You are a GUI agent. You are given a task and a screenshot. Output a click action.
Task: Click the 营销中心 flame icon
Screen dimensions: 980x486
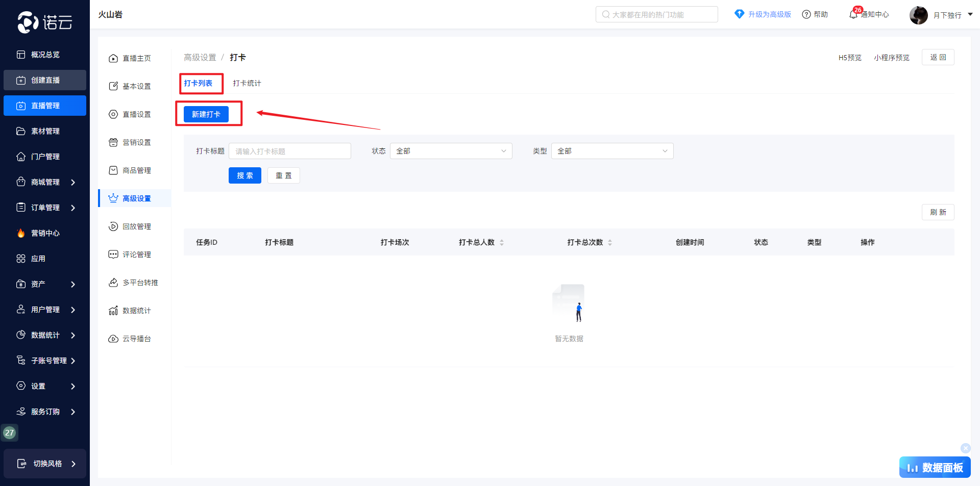[x=21, y=233]
